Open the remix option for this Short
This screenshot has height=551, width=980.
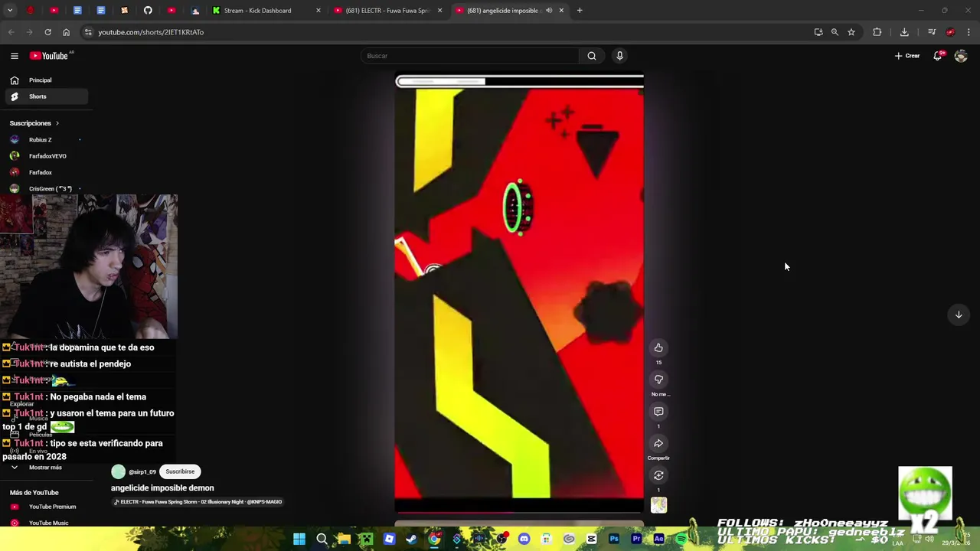(658, 475)
